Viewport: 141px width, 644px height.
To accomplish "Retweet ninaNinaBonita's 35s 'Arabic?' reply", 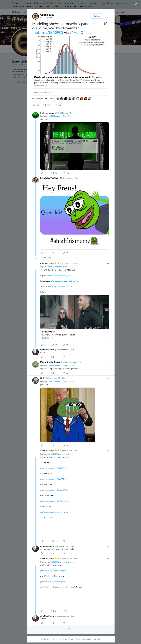I will click(x=53, y=623).
